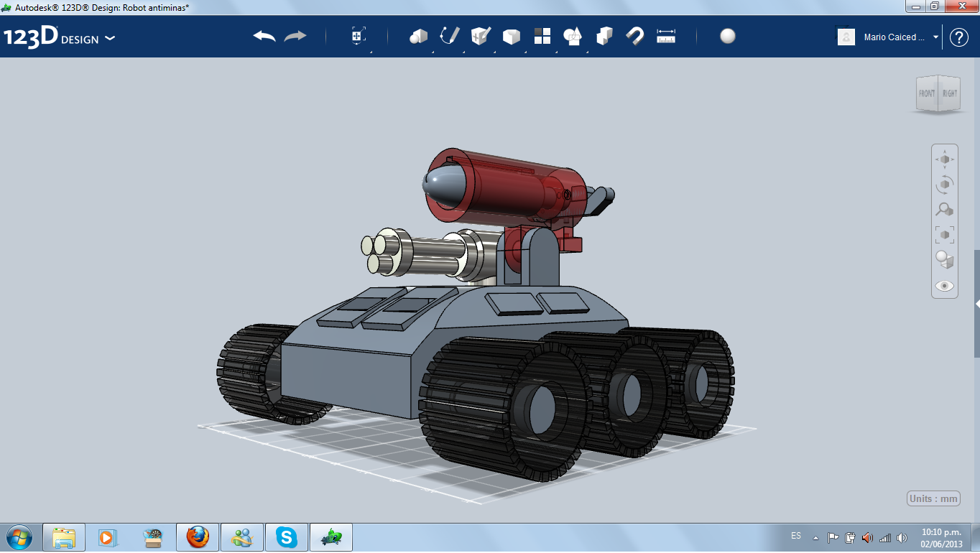Show hidden system tray icons

coord(815,537)
